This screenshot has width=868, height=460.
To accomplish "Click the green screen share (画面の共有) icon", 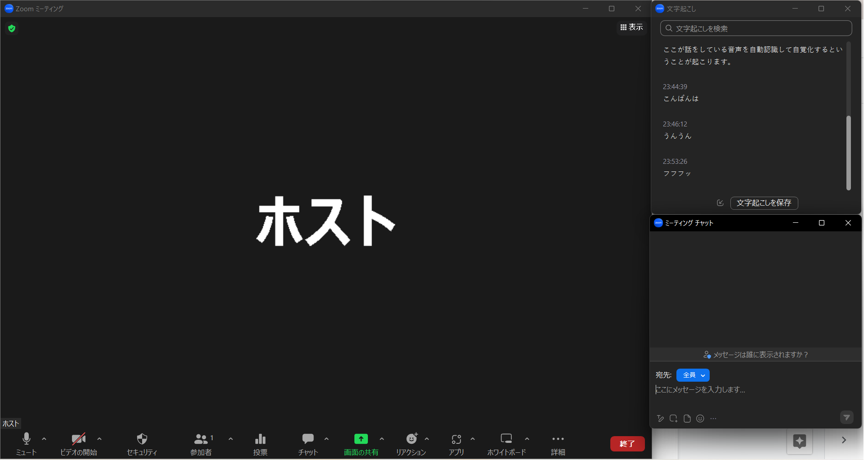I will 361,439.
